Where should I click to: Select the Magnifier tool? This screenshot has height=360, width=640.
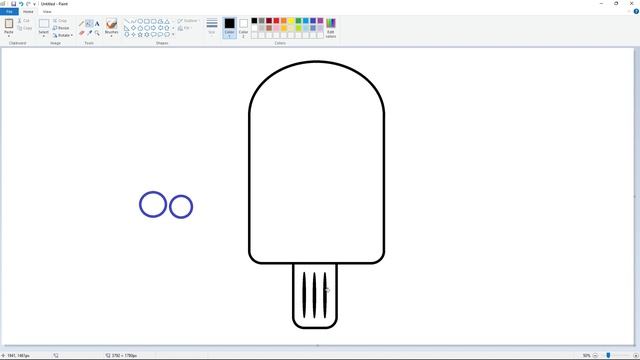(x=97, y=33)
